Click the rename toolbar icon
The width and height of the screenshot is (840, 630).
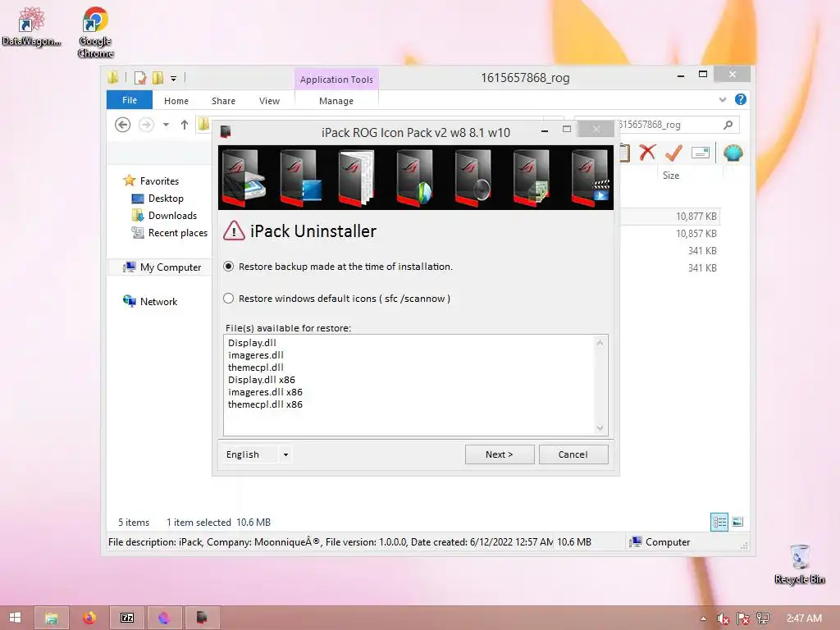pos(701,153)
